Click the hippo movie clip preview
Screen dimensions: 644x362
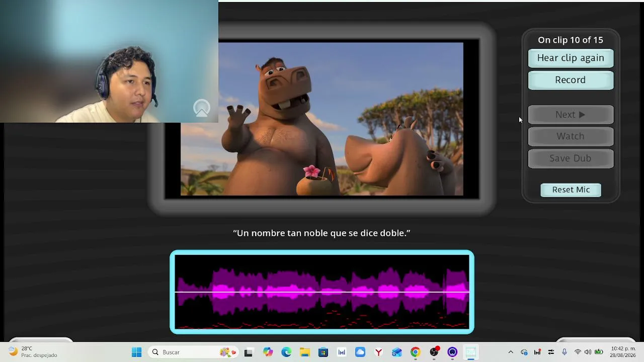click(x=322, y=119)
